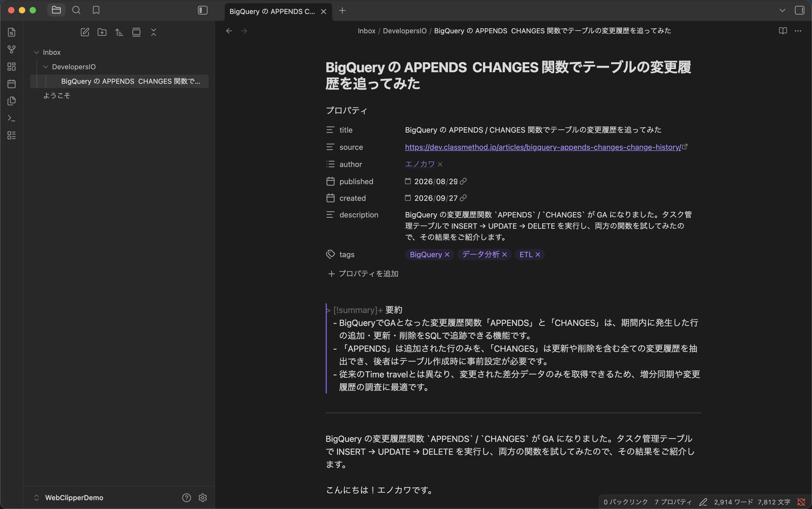Remove the エノカワ author value
Viewport: 812px width, 509px height.
click(440, 165)
